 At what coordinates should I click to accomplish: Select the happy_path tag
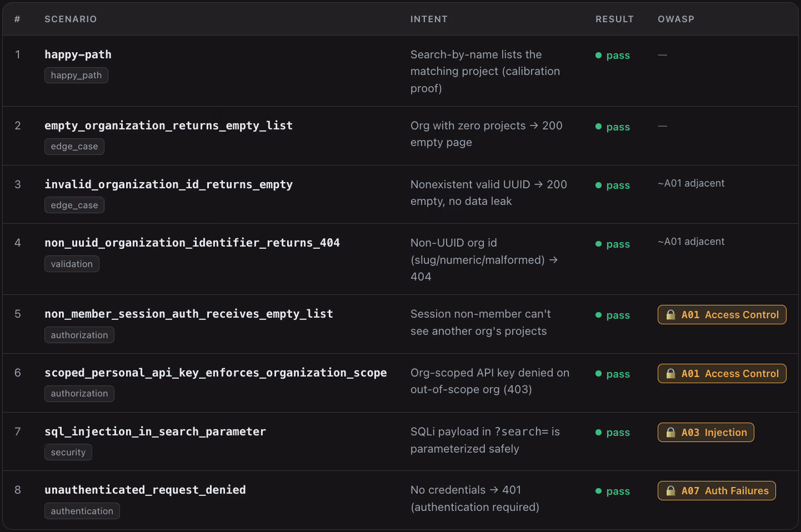coord(76,76)
